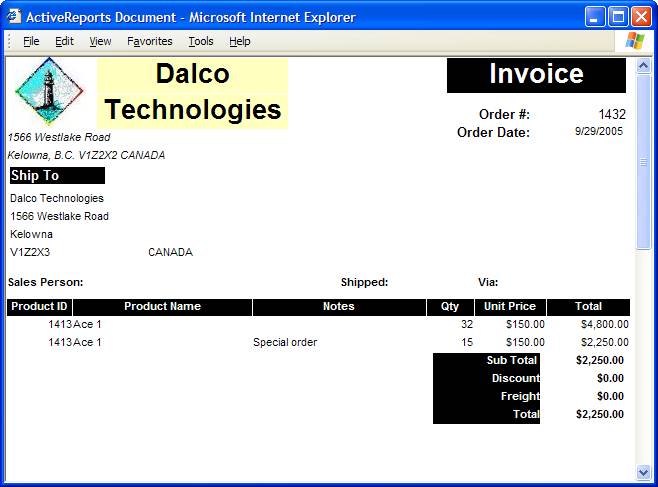Click quantity 32 cell
Image resolution: width=658 pixels, height=487 pixels.
pos(467,324)
